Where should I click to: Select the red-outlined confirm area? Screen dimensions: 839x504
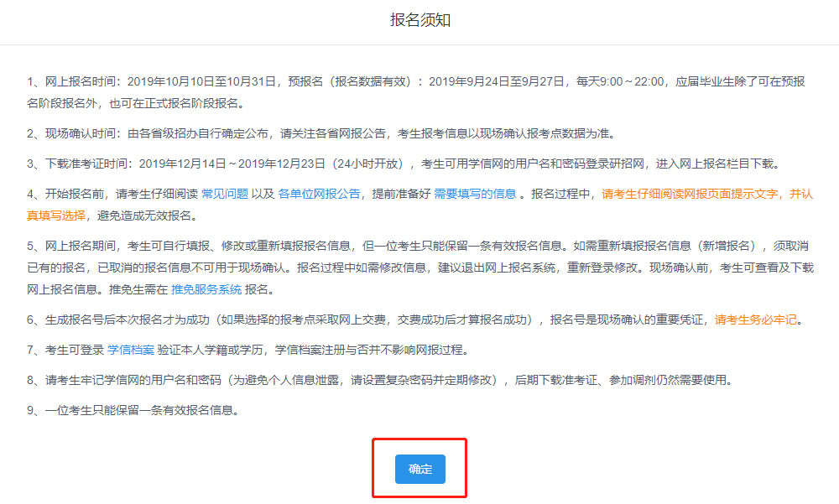tap(419, 470)
